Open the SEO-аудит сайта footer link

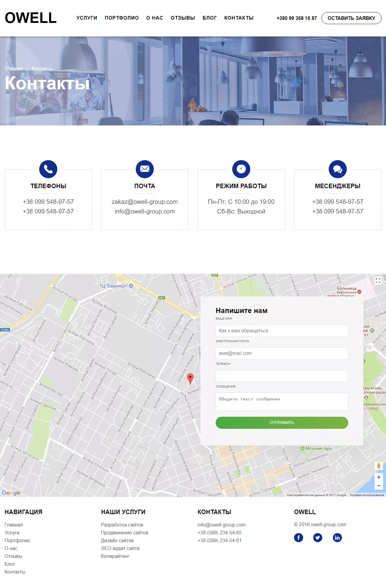pos(120,548)
